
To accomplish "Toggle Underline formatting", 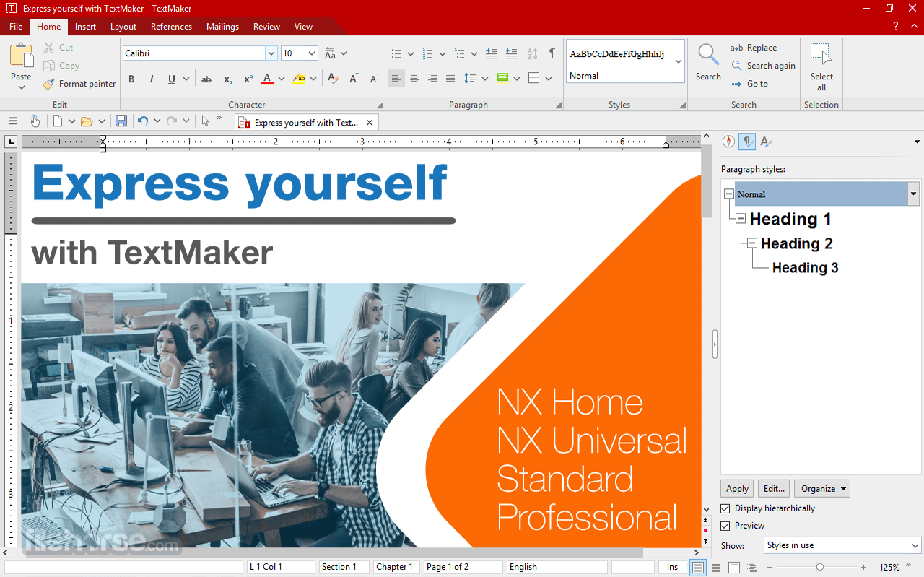I will click(x=172, y=79).
